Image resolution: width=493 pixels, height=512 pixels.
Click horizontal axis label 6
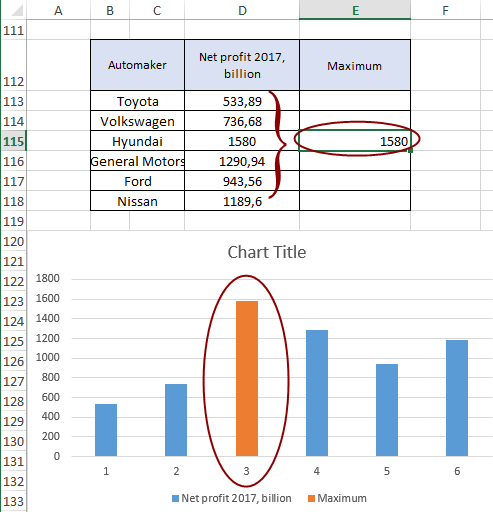pyautogui.click(x=457, y=471)
